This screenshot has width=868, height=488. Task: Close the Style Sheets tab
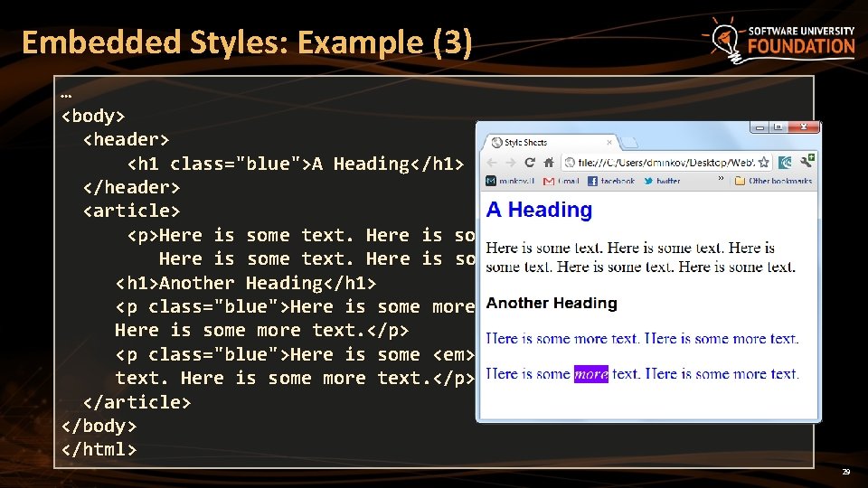[609, 142]
